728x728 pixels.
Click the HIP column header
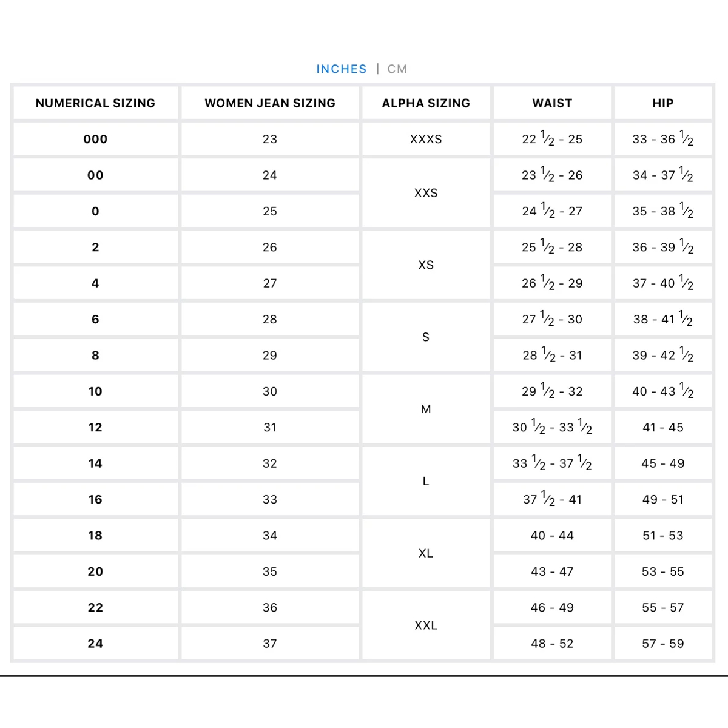click(x=663, y=103)
